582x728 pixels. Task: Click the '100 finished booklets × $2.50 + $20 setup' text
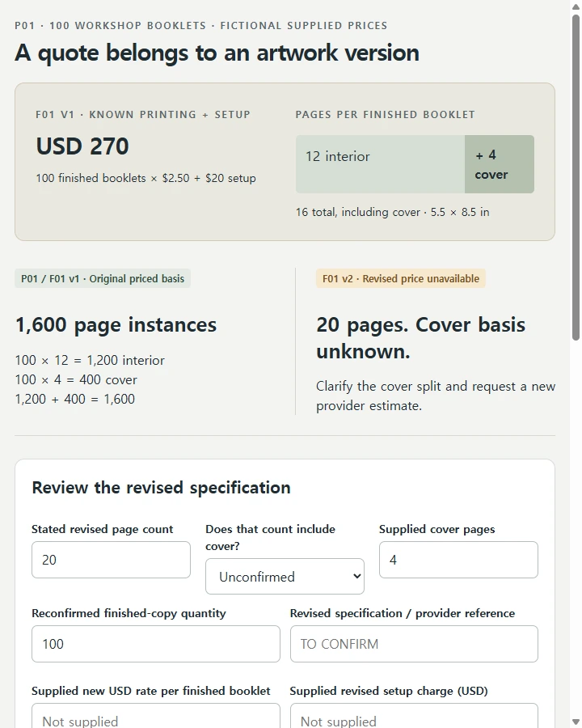click(145, 178)
